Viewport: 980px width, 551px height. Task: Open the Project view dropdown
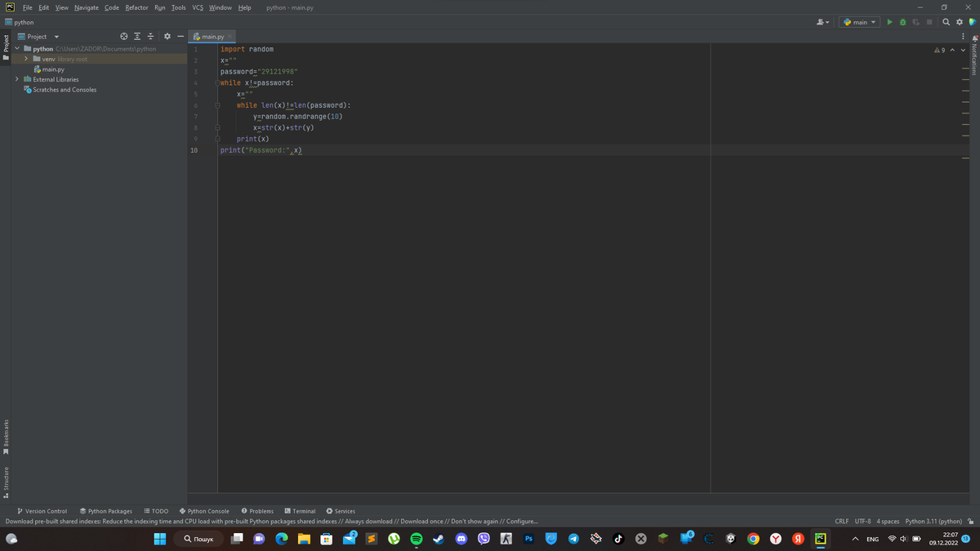39,37
